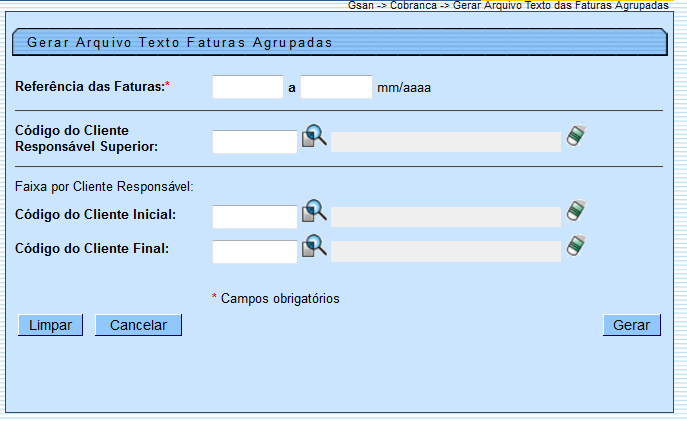
Task: Click the Cliente Final name display field
Action: pos(446,251)
